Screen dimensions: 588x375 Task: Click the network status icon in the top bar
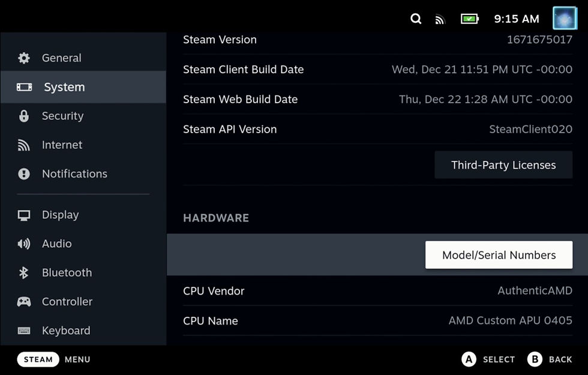point(440,19)
